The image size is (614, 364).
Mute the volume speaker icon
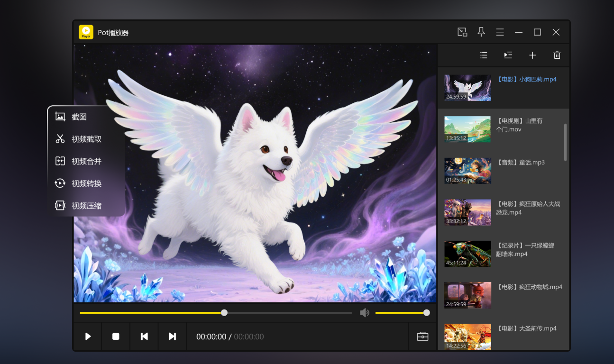tap(364, 313)
